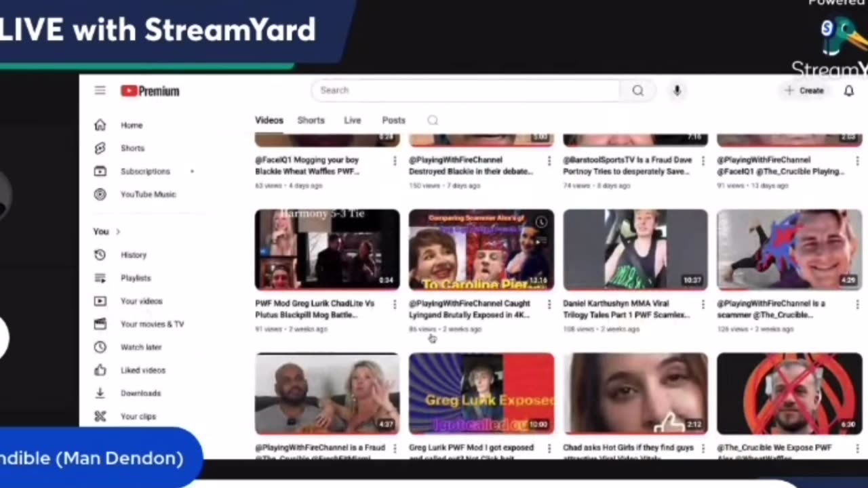The width and height of the screenshot is (868, 488).
Task: Click the Downloads arrow icon
Action: pos(100,393)
